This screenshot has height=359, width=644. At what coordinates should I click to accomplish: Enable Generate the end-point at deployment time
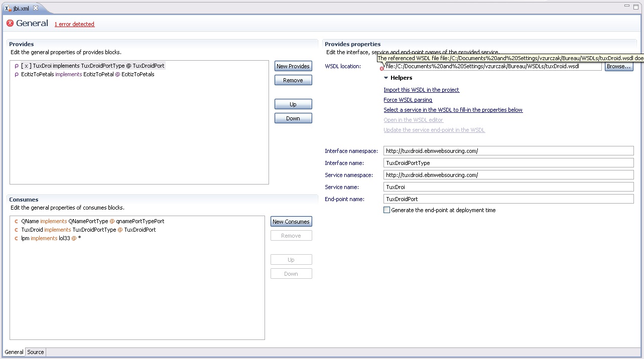pos(387,210)
